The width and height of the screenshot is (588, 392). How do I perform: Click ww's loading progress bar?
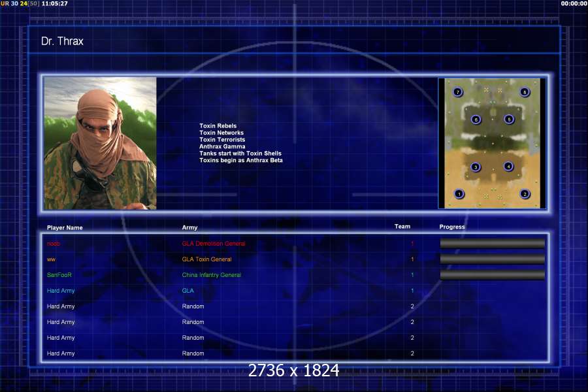[493, 259]
